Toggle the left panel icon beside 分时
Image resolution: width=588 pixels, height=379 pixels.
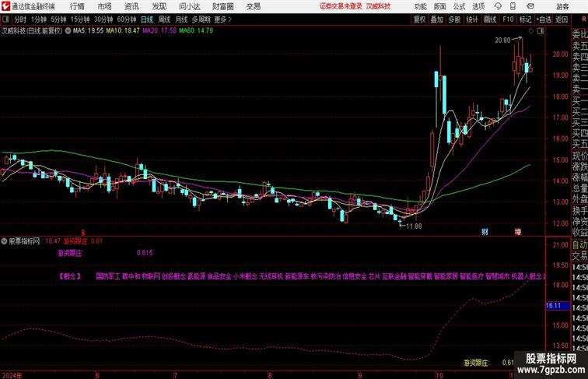5,19
